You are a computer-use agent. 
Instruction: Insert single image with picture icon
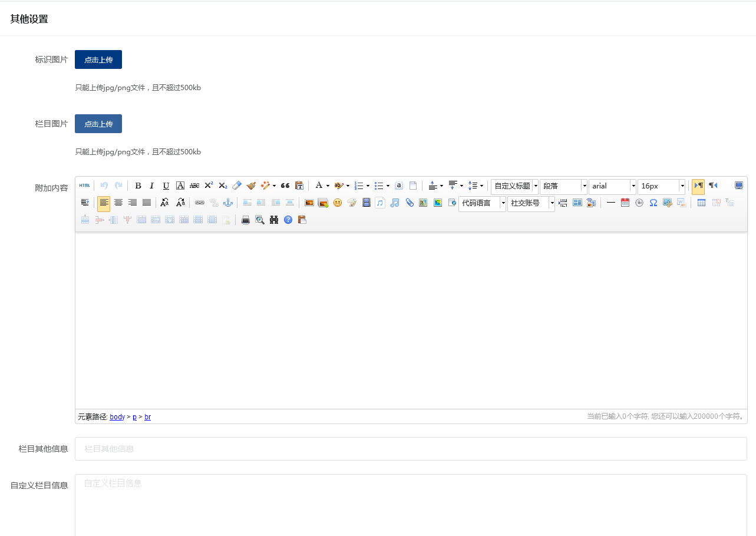click(x=309, y=203)
